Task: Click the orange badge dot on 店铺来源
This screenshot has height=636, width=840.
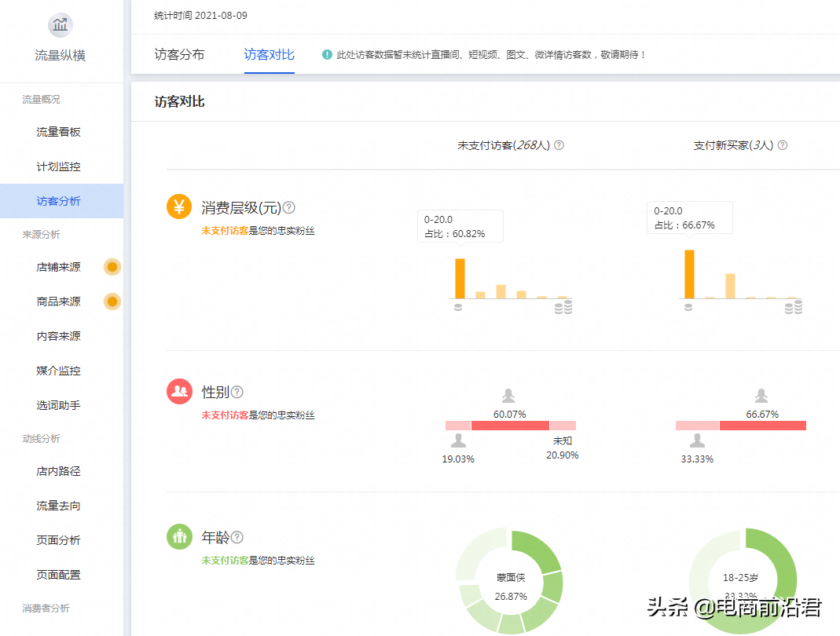Action: point(112,267)
